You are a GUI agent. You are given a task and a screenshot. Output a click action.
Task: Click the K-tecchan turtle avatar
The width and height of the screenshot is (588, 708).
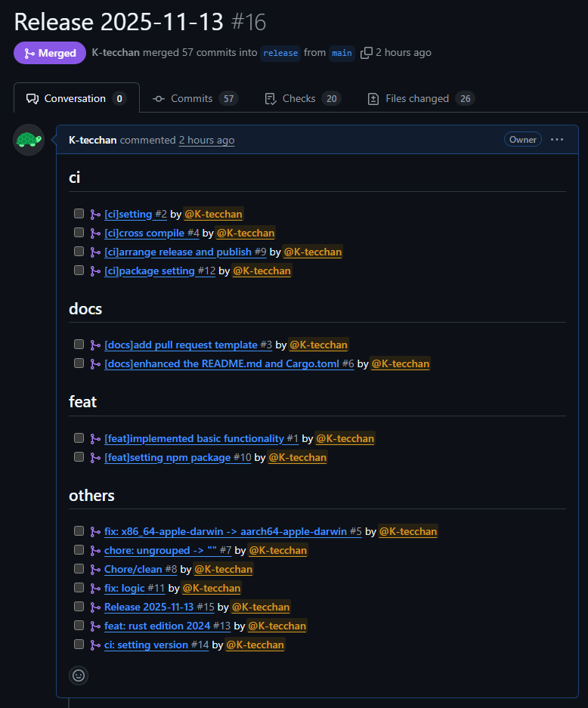29,140
